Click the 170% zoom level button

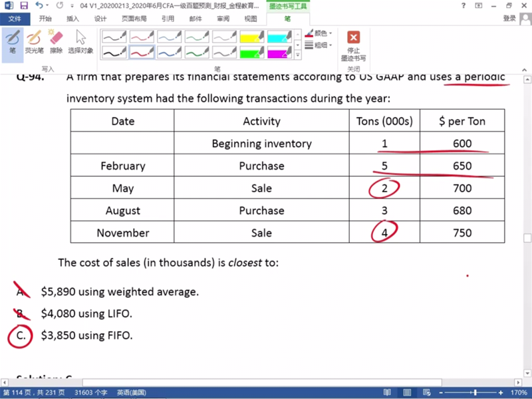pos(519,393)
